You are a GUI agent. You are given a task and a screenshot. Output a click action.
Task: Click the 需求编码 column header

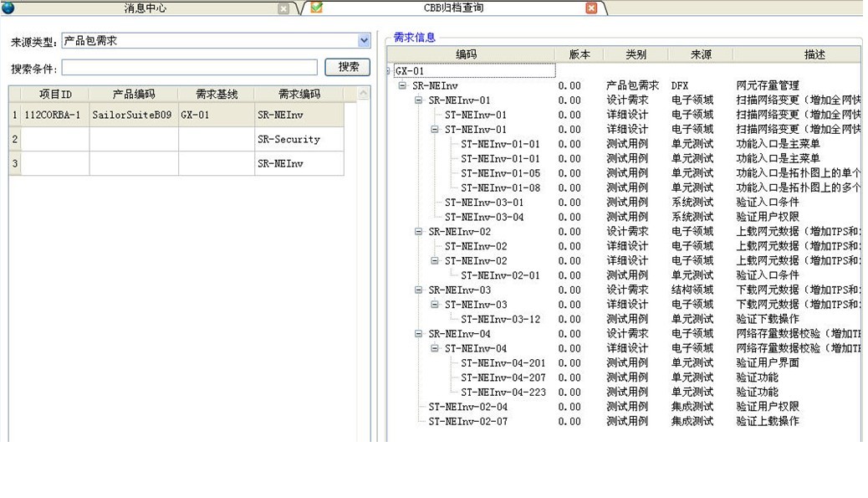coord(299,95)
